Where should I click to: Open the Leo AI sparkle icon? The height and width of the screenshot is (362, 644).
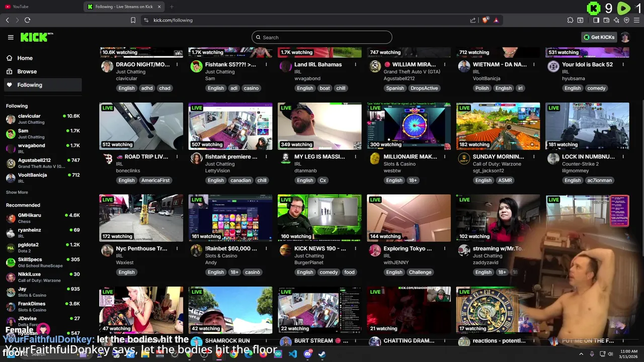pyautogui.click(x=617, y=20)
